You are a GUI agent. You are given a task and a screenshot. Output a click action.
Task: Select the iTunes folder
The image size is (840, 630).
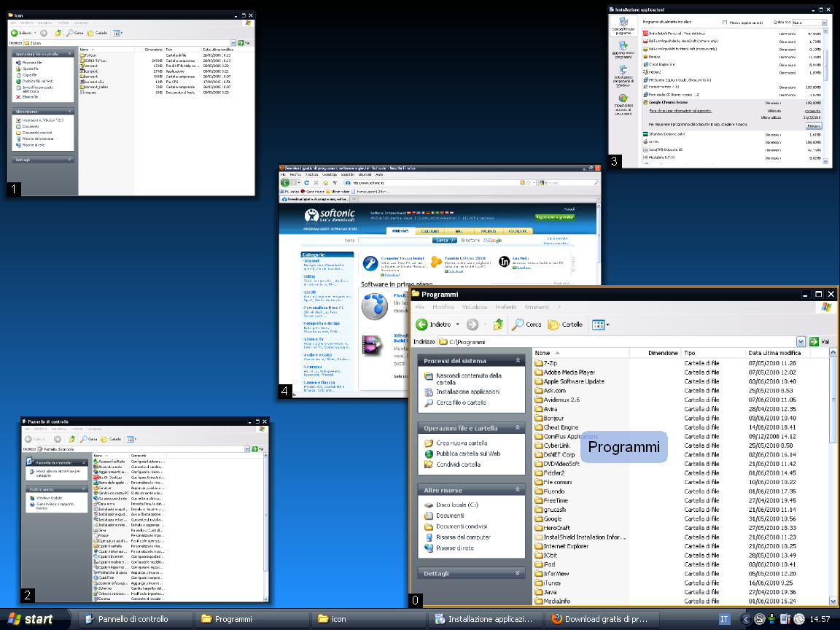548,583
